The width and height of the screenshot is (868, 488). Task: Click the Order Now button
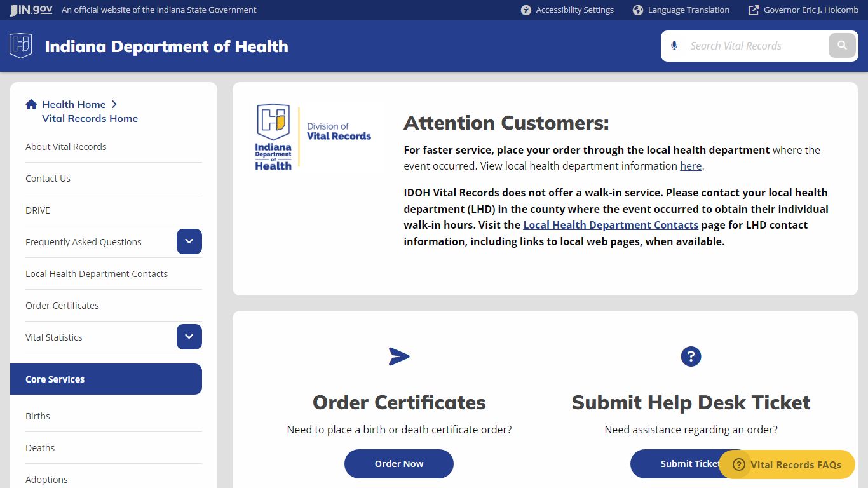tap(399, 464)
